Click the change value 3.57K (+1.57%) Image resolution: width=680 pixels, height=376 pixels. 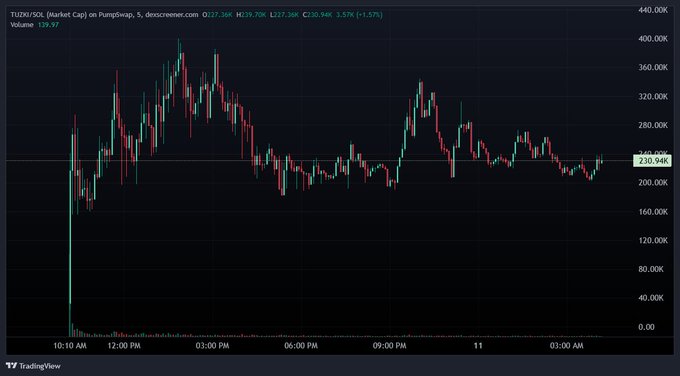pyautogui.click(x=360, y=15)
